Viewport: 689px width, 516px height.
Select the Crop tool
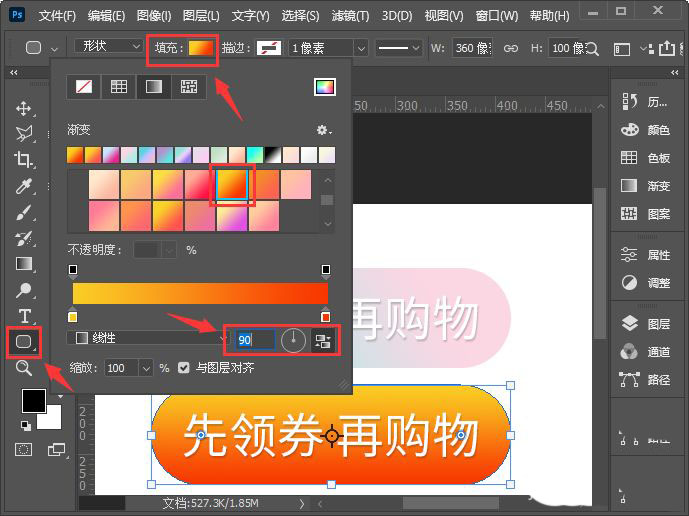tap(23, 160)
